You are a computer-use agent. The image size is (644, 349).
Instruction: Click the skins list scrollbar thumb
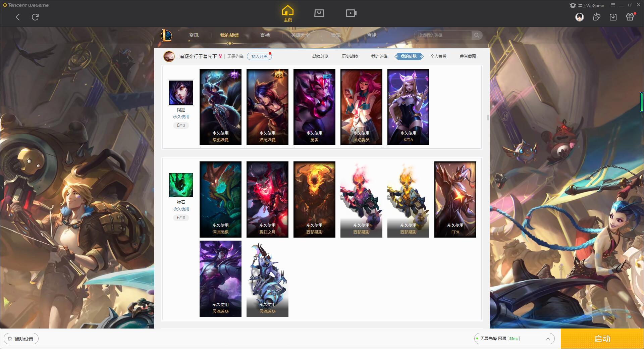[x=488, y=117]
